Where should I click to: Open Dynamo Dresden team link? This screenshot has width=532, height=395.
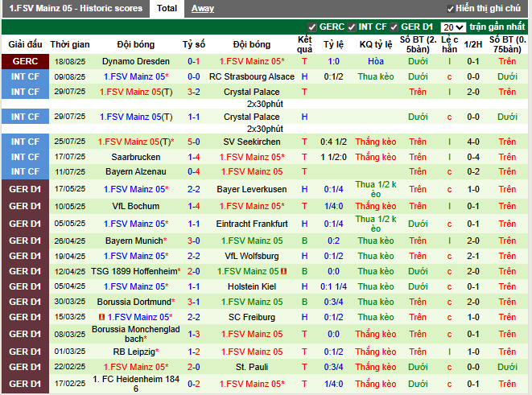136,61
